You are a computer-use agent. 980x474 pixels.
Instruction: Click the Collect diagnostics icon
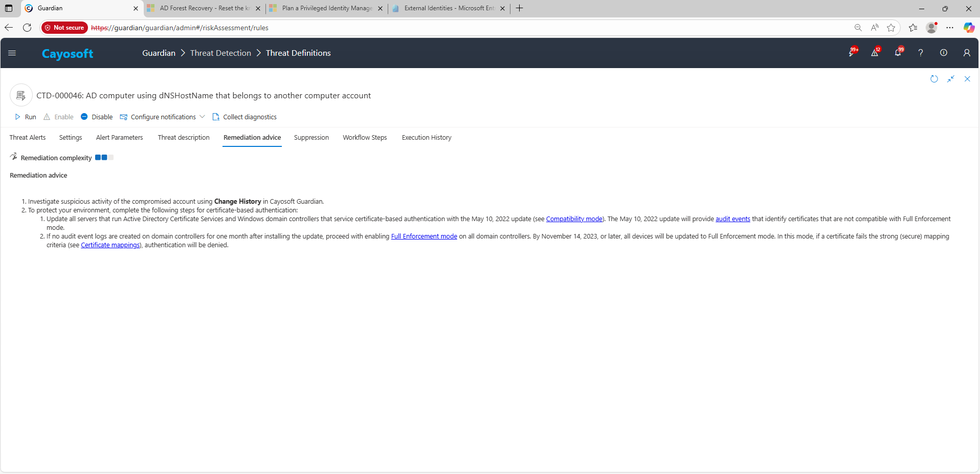click(216, 117)
